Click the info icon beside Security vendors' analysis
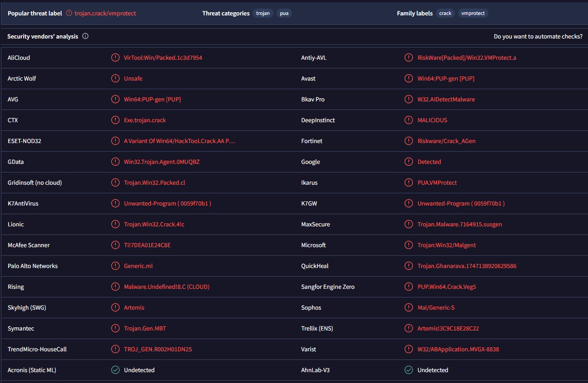 (85, 36)
